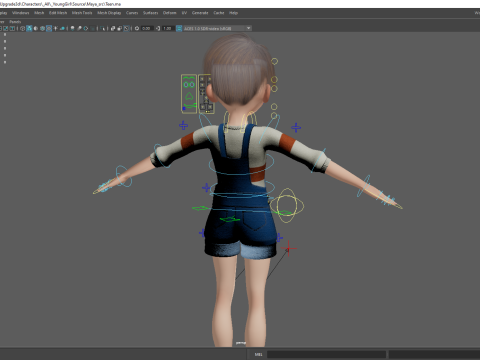The height and width of the screenshot is (360, 480).
Task: Open the Surfaces menu
Action: 150,13
